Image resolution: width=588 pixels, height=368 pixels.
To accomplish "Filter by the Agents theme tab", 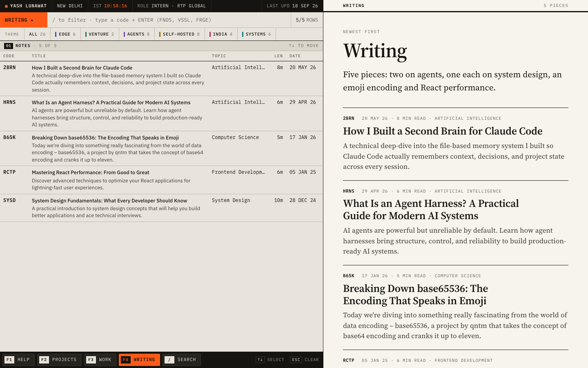I will [x=137, y=34].
